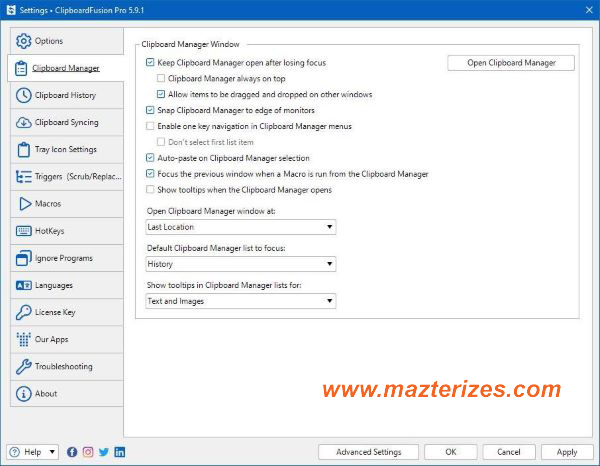This screenshot has width=600, height=466.
Task: Open the License Key tab
Action: click(x=67, y=312)
